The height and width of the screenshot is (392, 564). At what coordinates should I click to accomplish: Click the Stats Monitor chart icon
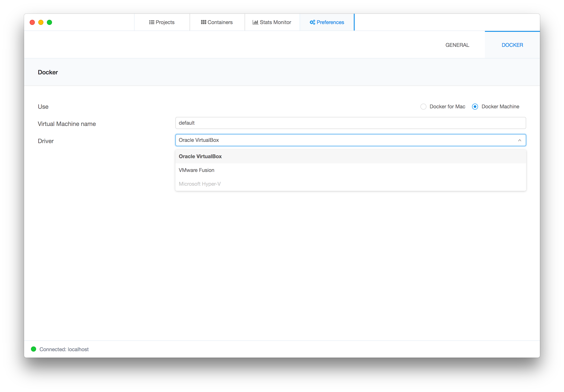click(x=255, y=22)
